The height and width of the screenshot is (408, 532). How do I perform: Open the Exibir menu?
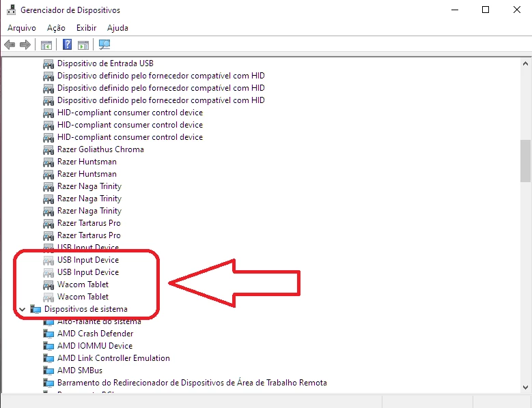tap(86, 28)
